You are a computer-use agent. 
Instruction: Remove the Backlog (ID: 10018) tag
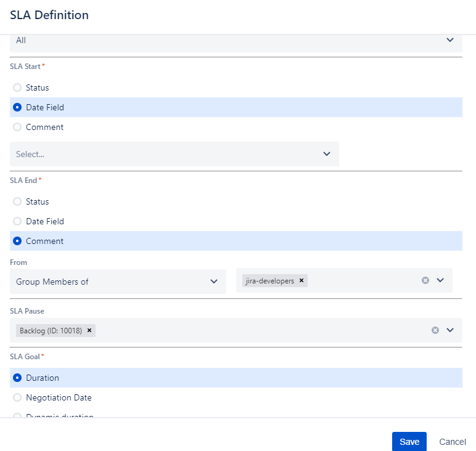point(89,330)
